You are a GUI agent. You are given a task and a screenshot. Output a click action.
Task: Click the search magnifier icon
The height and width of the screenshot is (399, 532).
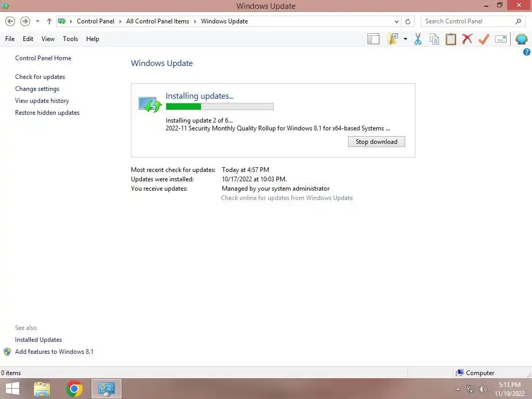tap(518, 21)
